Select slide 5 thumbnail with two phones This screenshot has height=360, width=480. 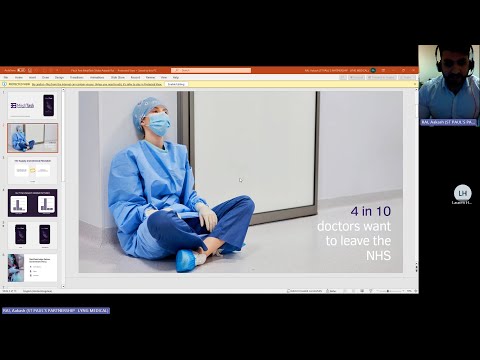tap(32, 235)
